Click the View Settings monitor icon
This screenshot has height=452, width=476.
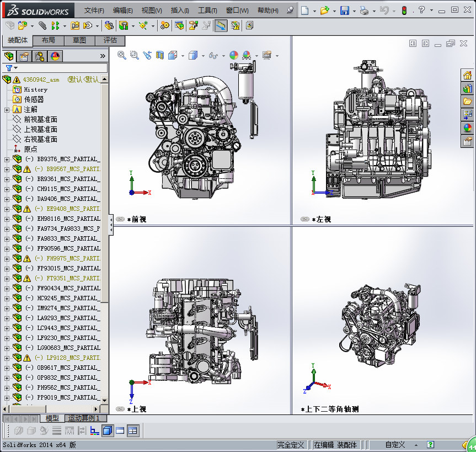[267, 55]
